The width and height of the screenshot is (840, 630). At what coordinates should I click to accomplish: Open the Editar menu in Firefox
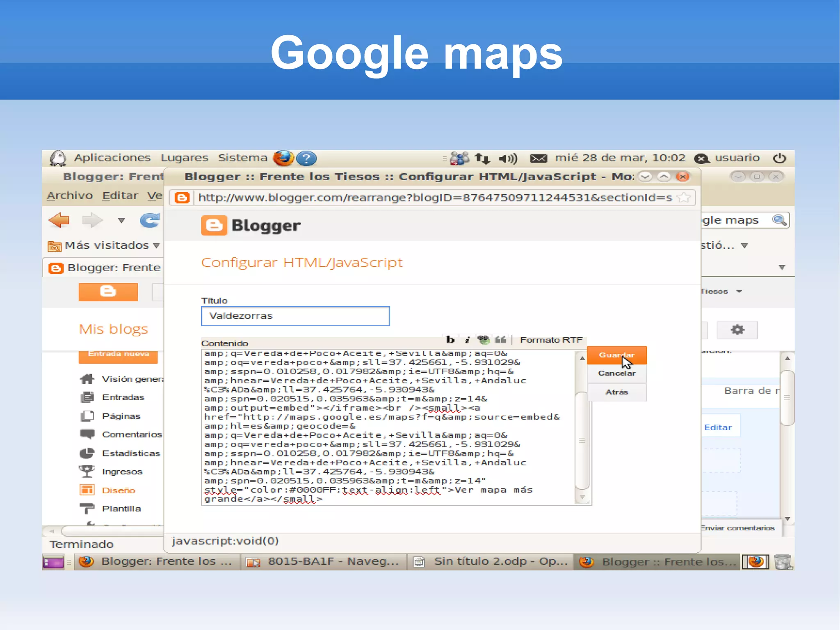120,195
